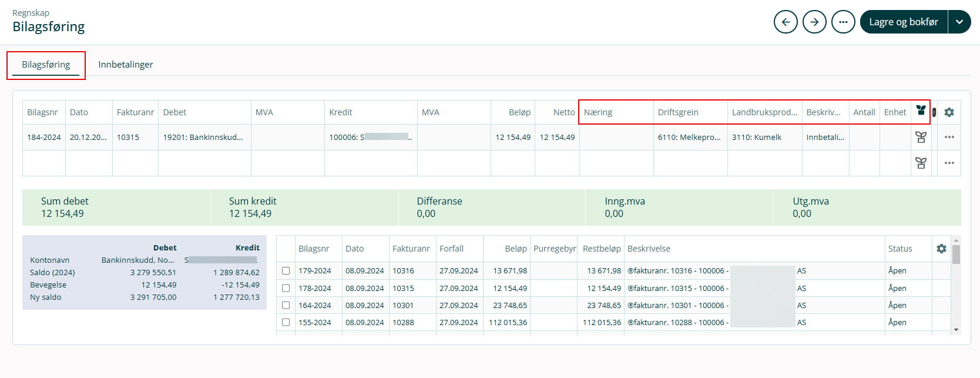Open voucher table settings gear
Screen dimensions: 980x378
tap(949, 112)
